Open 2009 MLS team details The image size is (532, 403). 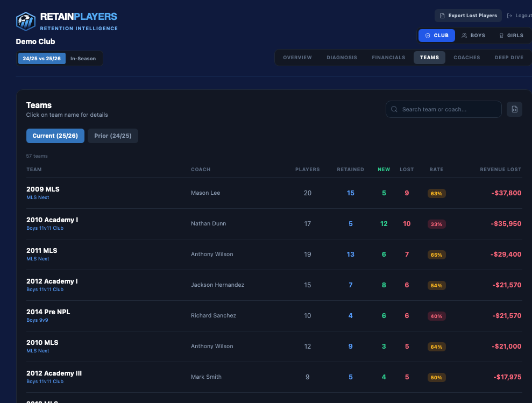pyautogui.click(x=43, y=189)
